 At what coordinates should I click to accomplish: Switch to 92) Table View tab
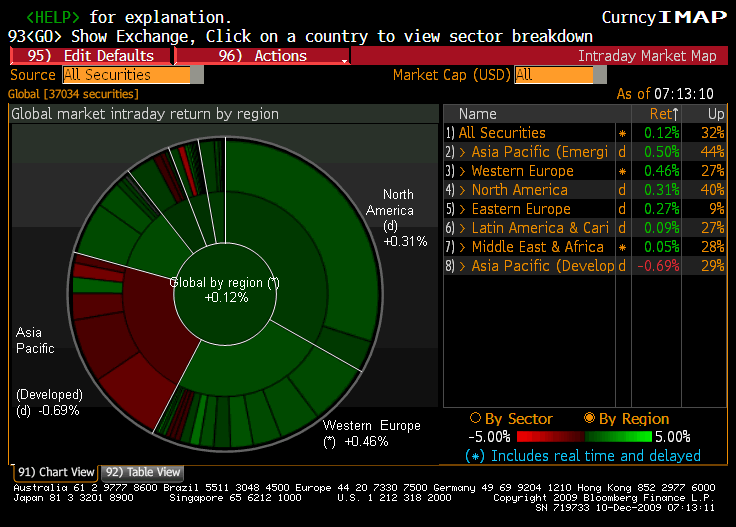(x=143, y=472)
